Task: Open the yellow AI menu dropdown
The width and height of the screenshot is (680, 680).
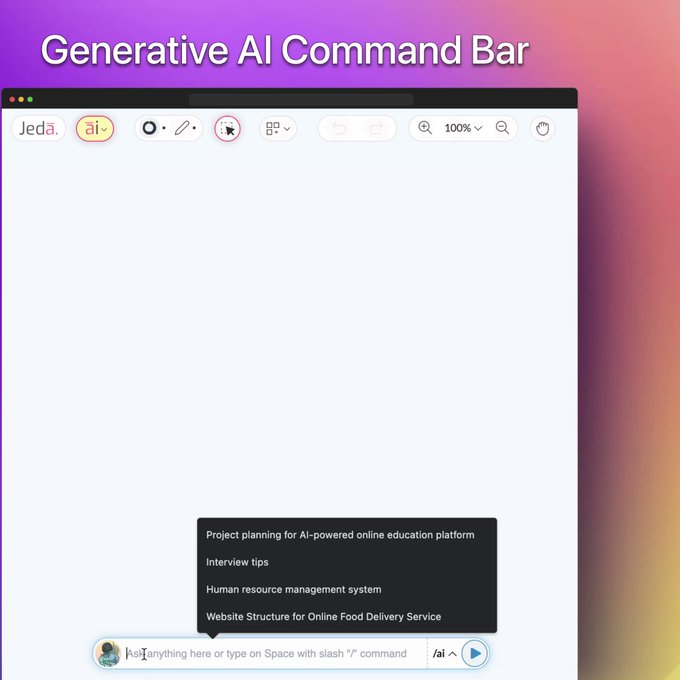Action: 95,129
